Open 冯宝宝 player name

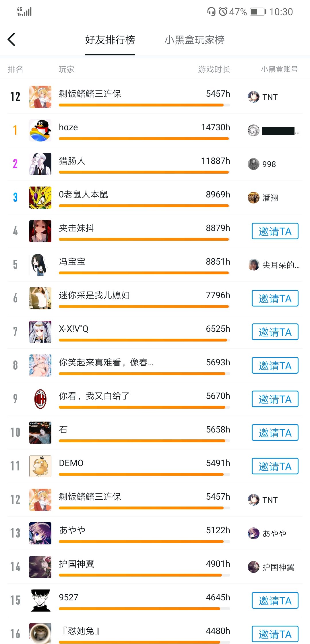(x=72, y=262)
